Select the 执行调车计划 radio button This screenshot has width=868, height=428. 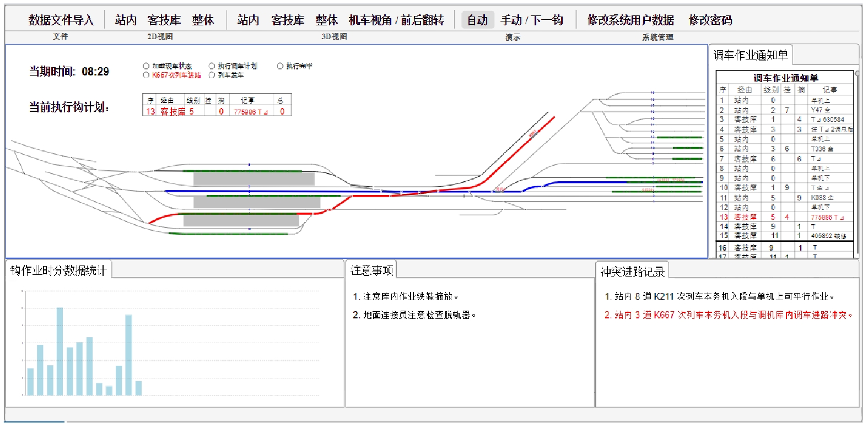212,66
